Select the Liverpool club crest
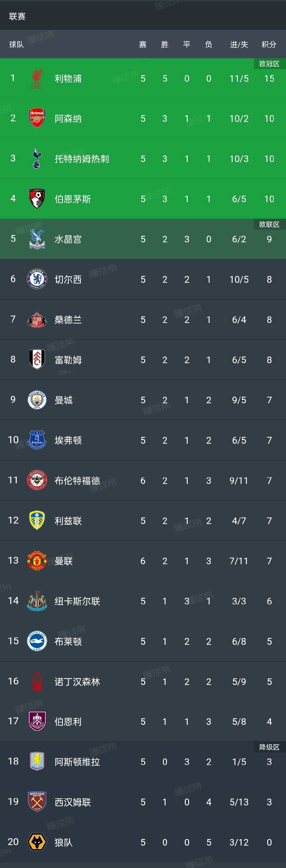Viewport: 286px width, 868px height. coord(37,78)
